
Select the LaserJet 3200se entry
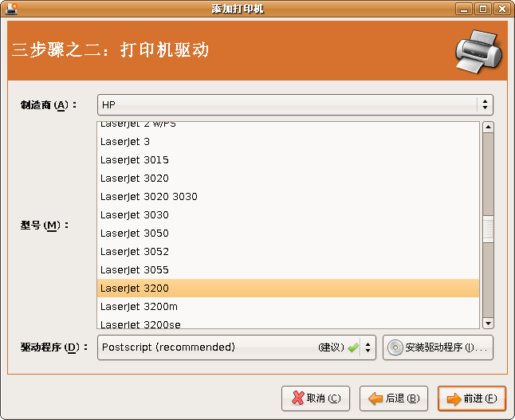coord(288,324)
